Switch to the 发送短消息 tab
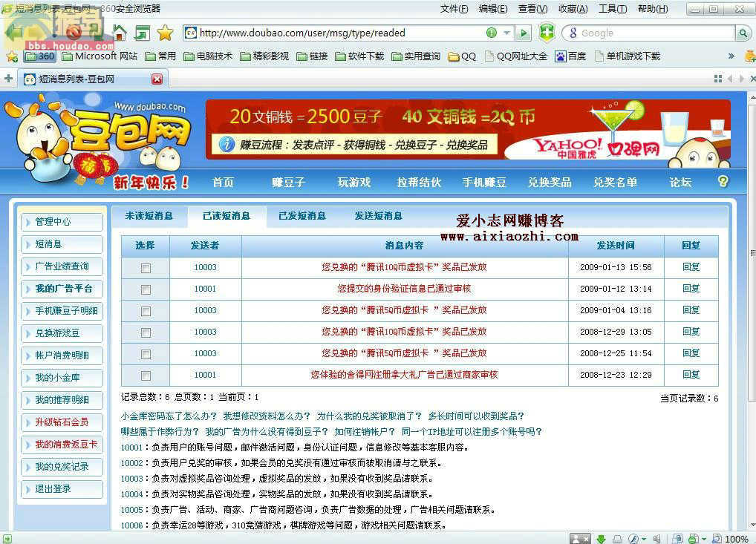This screenshot has height=544, width=756. coord(379,216)
